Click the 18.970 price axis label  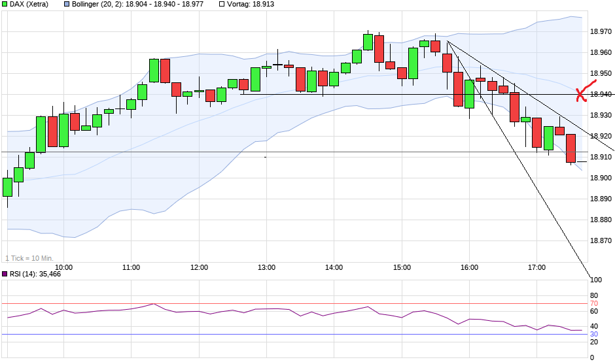[601, 31]
